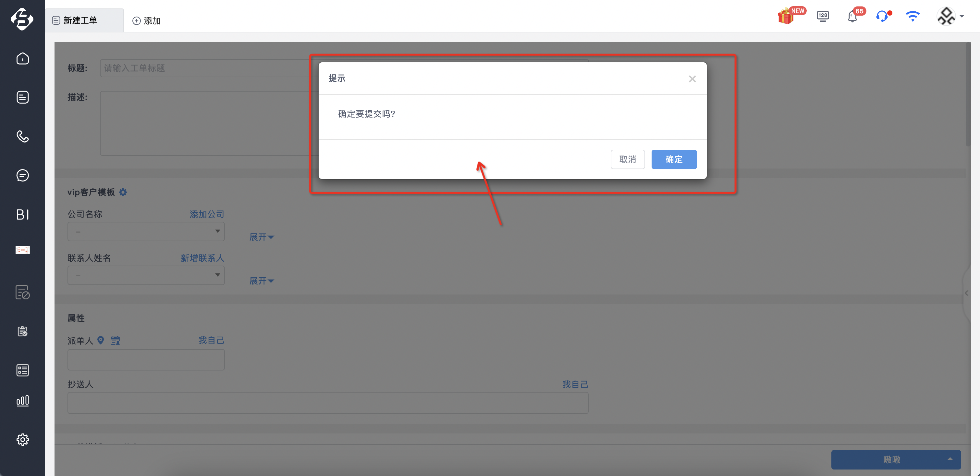Open the user avatar dropdown menu
The width and height of the screenshot is (980, 476).
pyautogui.click(x=949, y=16)
